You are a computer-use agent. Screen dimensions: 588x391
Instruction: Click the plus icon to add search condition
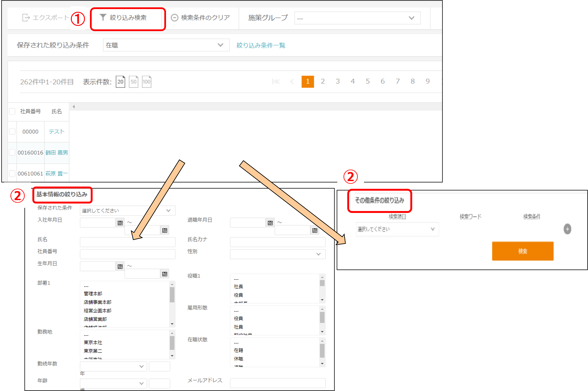pyautogui.click(x=567, y=229)
